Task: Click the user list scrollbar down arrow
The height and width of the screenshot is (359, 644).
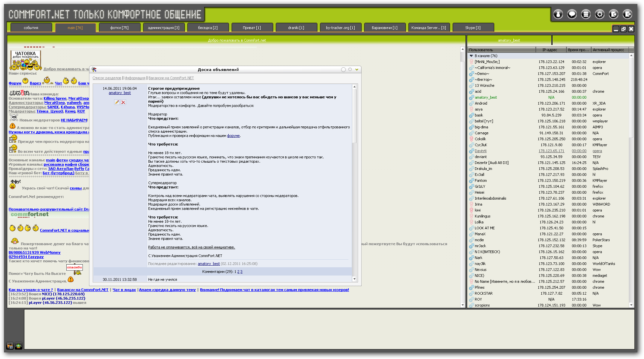Action: point(631,305)
